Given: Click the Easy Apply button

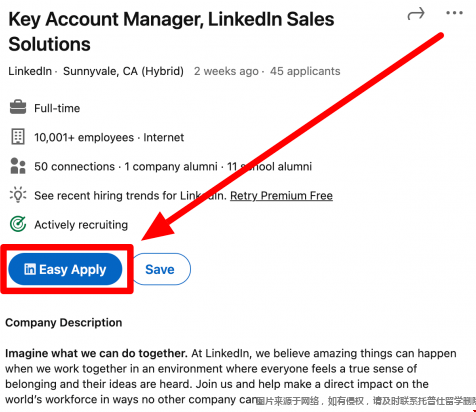Looking at the screenshot, I should [65, 269].
